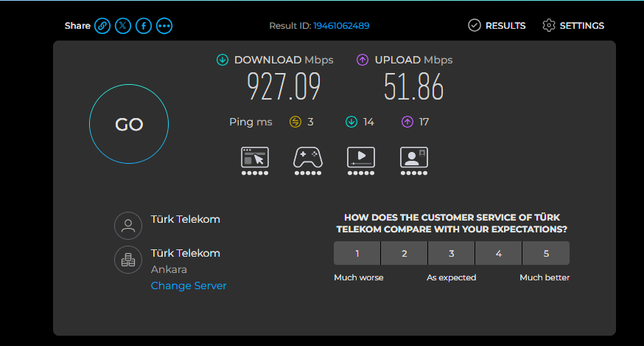The image size is (644, 346).
Task: Click the 51.86 upload speed value
Action: pos(413,86)
